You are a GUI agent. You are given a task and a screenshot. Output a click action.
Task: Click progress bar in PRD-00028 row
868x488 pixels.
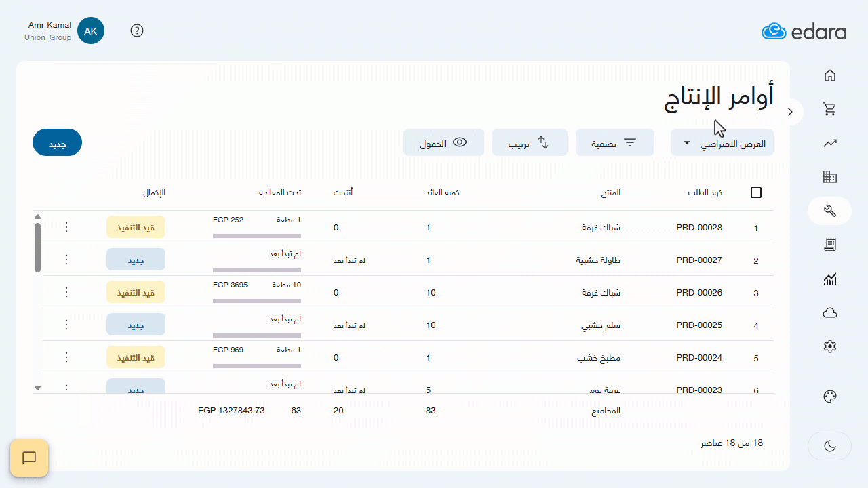tap(257, 236)
